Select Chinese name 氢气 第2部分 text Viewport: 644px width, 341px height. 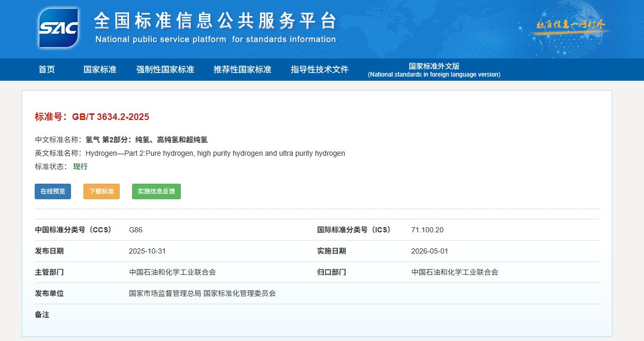point(147,140)
